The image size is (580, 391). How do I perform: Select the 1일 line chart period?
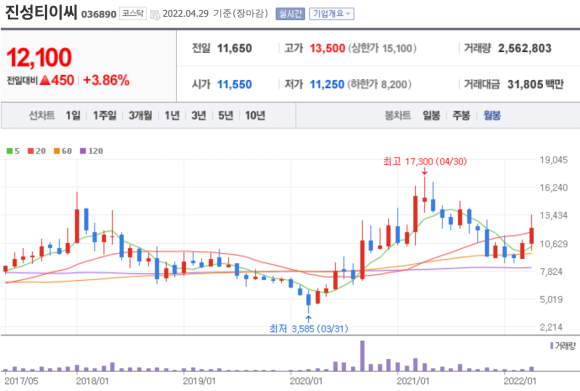73,116
